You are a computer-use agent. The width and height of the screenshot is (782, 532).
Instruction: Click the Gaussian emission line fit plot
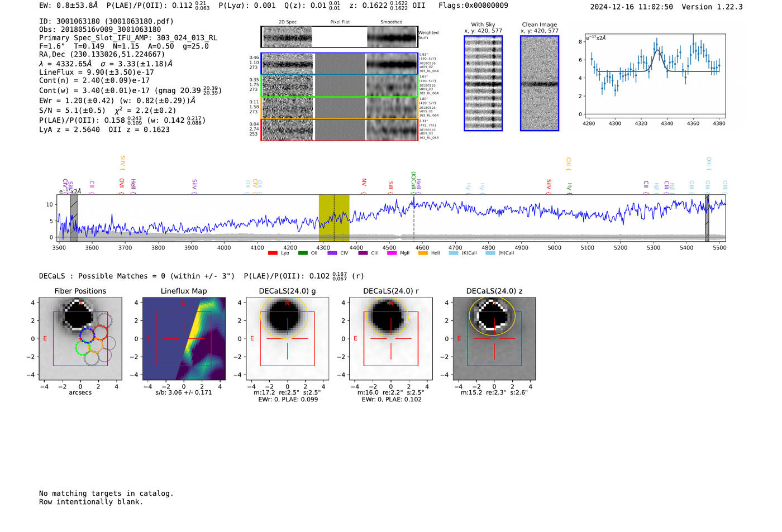655,75
